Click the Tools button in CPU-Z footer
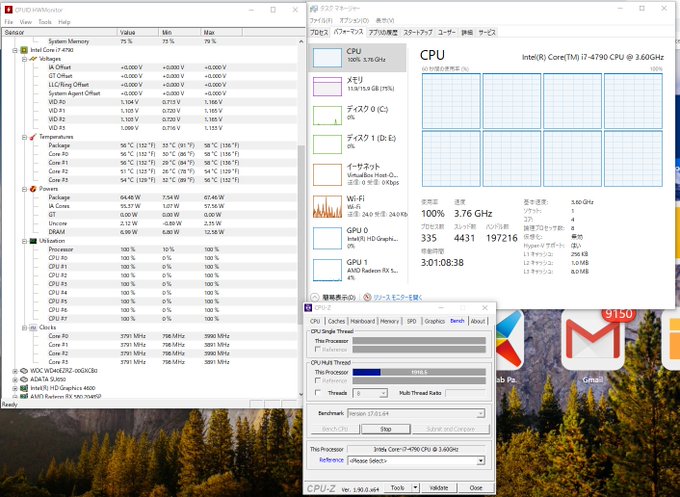Viewport: 680px width, 497px height. pos(398,488)
